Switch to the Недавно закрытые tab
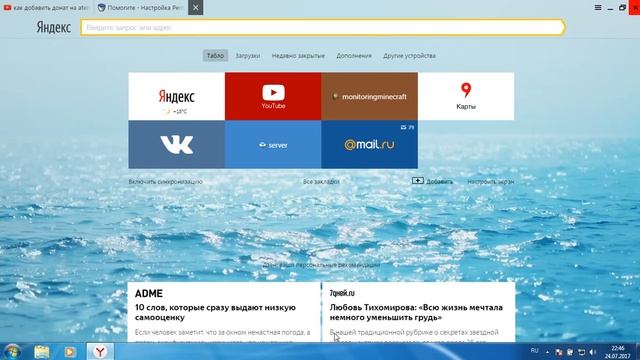This screenshot has height=360, width=640. pyautogui.click(x=298, y=56)
